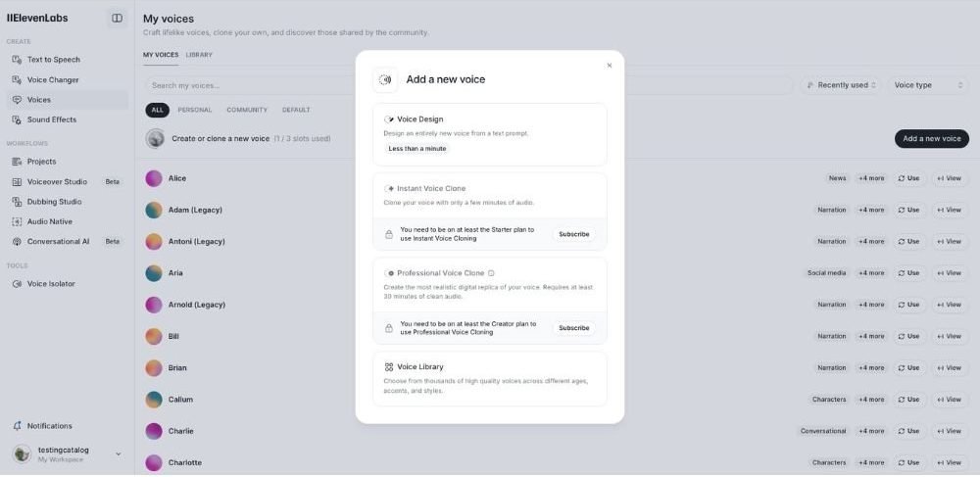Choose the Instant Voice Clone option
Image resolution: width=980 pixels, height=477 pixels.
click(489, 196)
